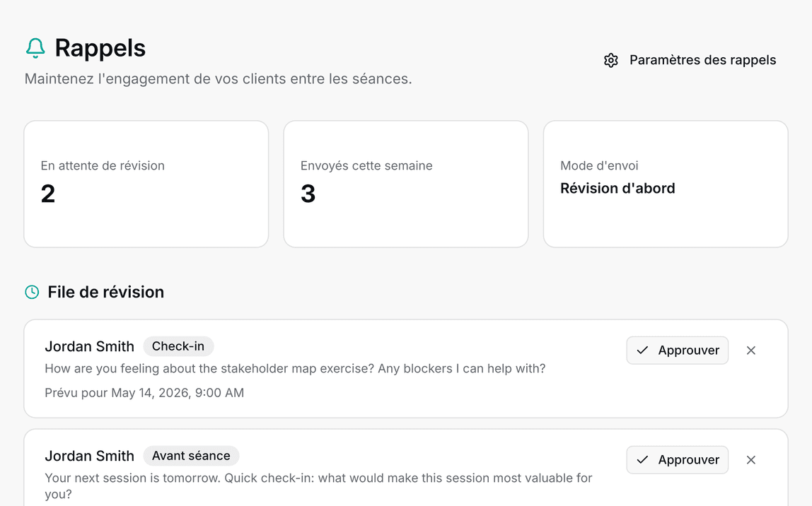Open Paramètres des rappels

[x=690, y=60]
